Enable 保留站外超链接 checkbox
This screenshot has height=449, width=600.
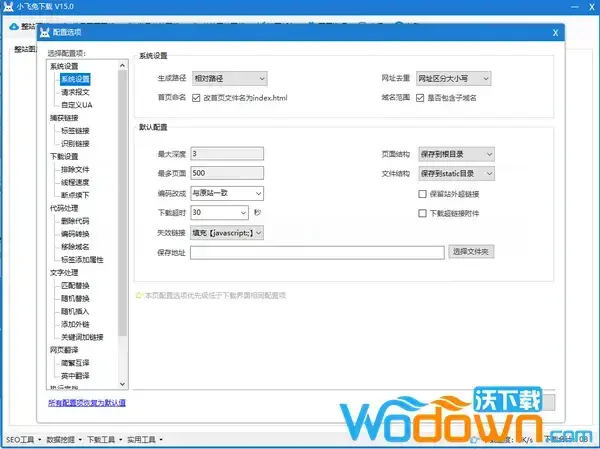(x=422, y=194)
